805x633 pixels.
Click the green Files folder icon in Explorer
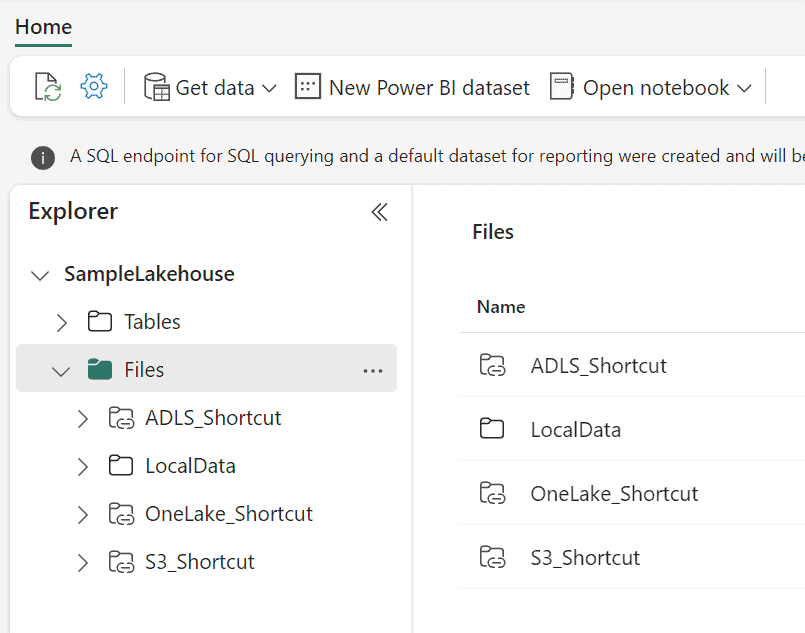pos(100,370)
